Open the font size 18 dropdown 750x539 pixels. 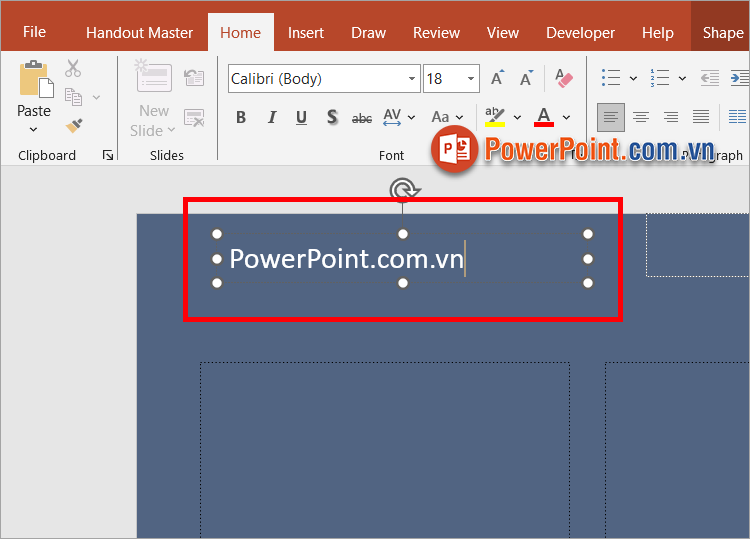(471, 78)
